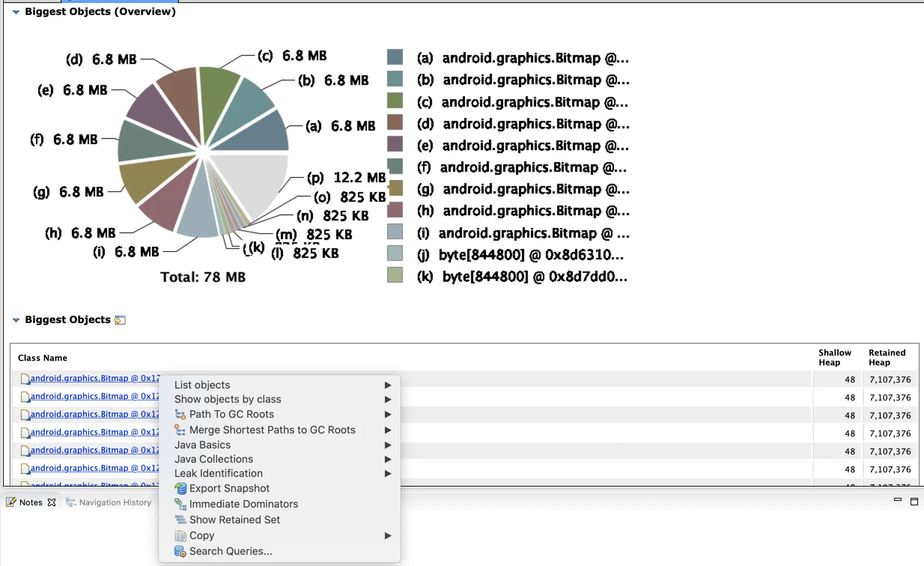
Task: Click the icon beside Biggest Objects heading
Action: [120, 320]
